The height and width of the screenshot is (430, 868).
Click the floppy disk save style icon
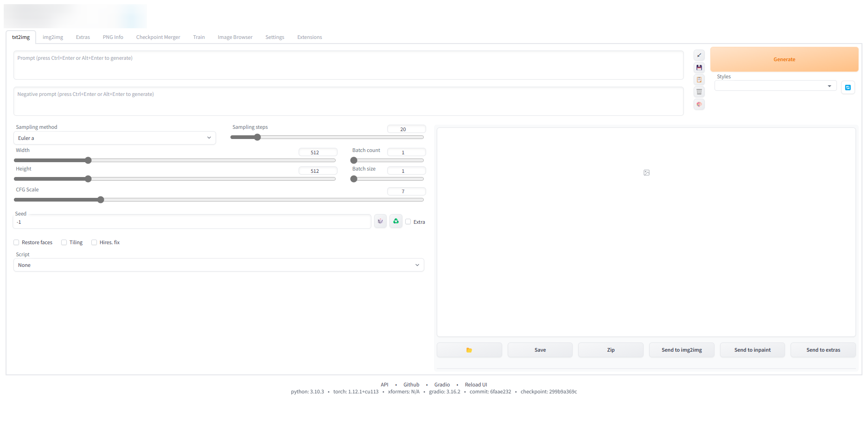tap(699, 68)
